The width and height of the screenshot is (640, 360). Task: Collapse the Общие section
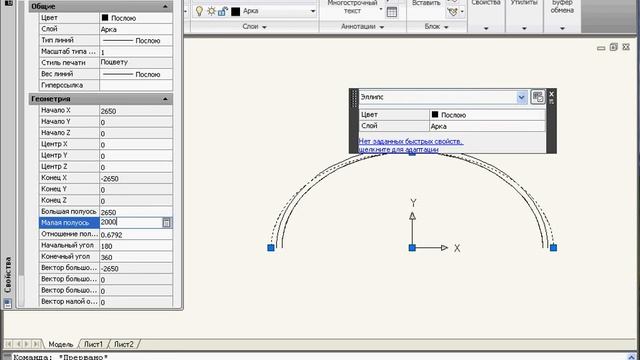point(165,6)
